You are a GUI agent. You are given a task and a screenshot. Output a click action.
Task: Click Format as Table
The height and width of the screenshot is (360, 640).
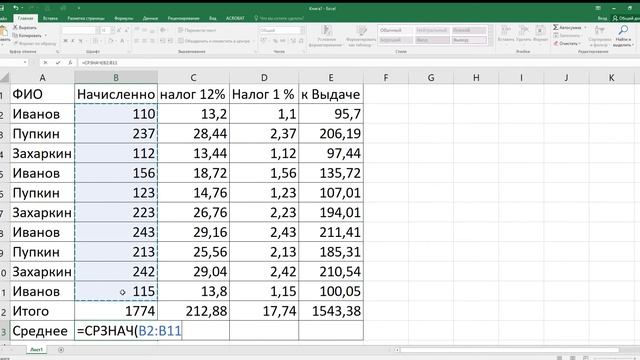click(x=361, y=36)
